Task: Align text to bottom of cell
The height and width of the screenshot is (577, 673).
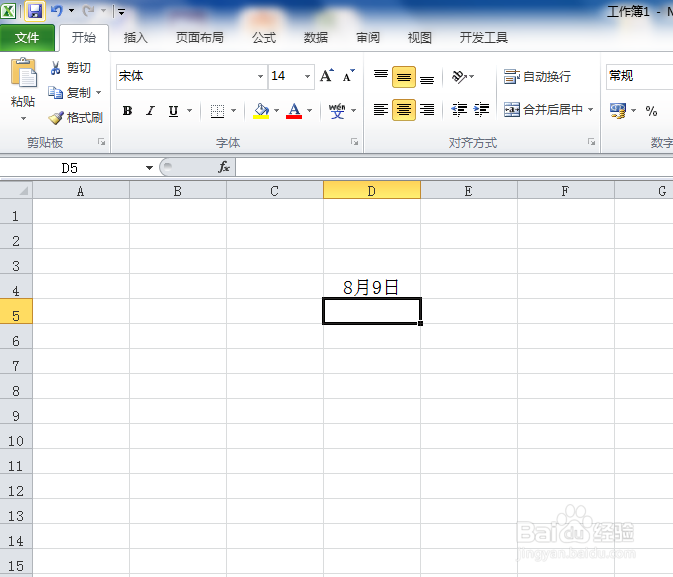Action: coord(427,77)
